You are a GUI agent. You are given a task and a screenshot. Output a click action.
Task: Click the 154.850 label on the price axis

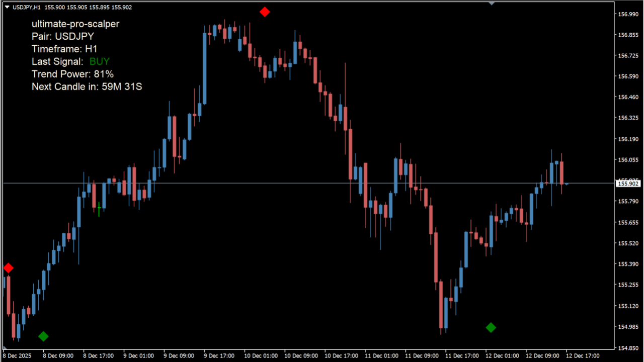627,347
